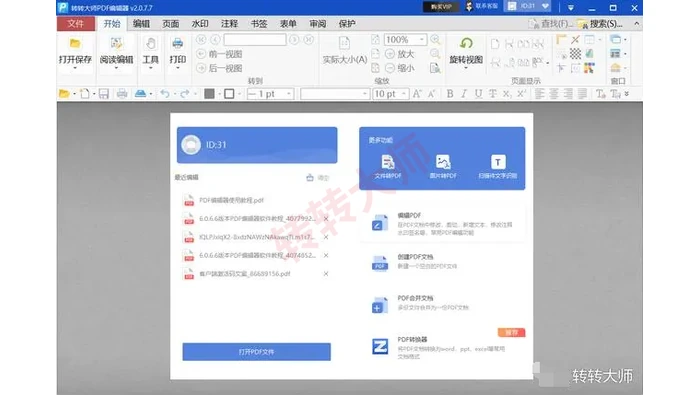Image resolution: width=700 pixels, height=395 pixels.
Task: Click the 打开PDF文件 button
Action: pyautogui.click(x=256, y=352)
